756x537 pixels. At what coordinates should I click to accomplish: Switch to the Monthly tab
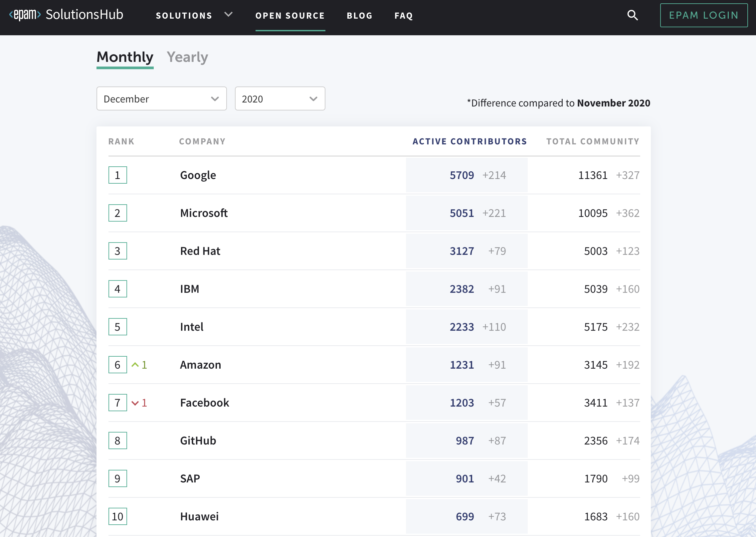coord(125,57)
